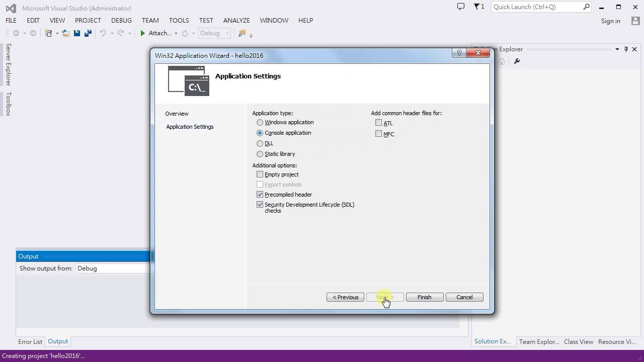Click the wizard dialog help question-mark button
The width and height of the screenshot is (644, 362).
(x=458, y=53)
